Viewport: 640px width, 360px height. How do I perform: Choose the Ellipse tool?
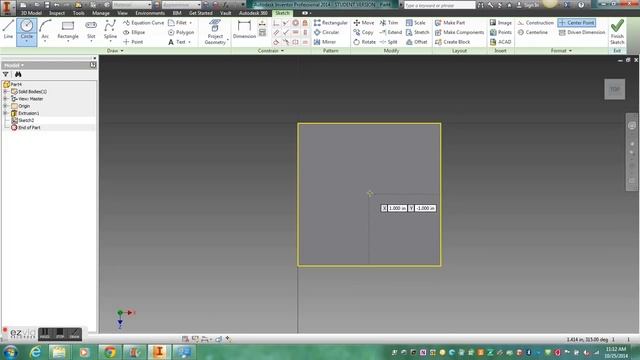pyautogui.click(x=134, y=32)
